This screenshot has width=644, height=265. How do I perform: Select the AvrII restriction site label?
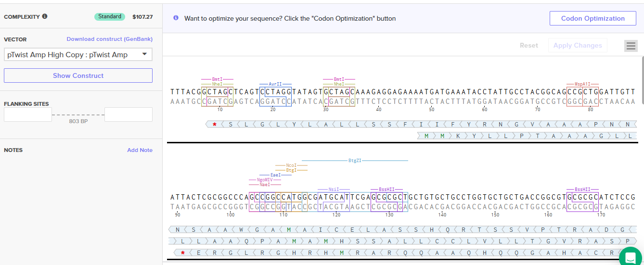pyautogui.click(x=275, y=84)
